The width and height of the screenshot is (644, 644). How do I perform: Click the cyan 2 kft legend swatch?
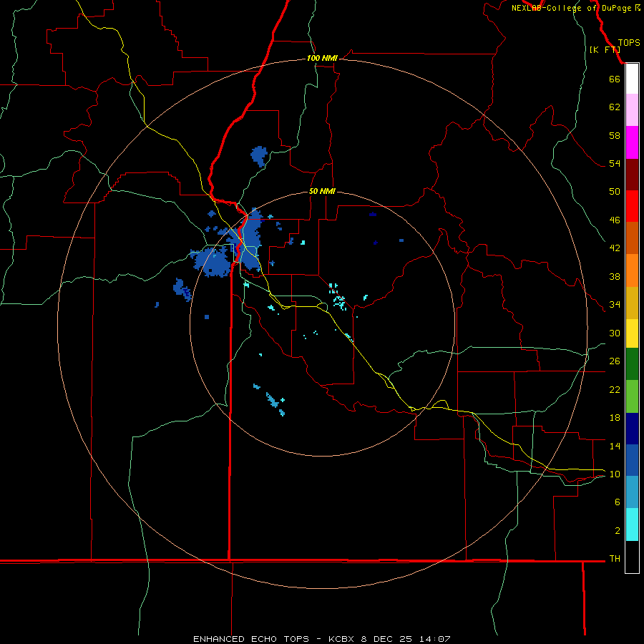[632, 525]
